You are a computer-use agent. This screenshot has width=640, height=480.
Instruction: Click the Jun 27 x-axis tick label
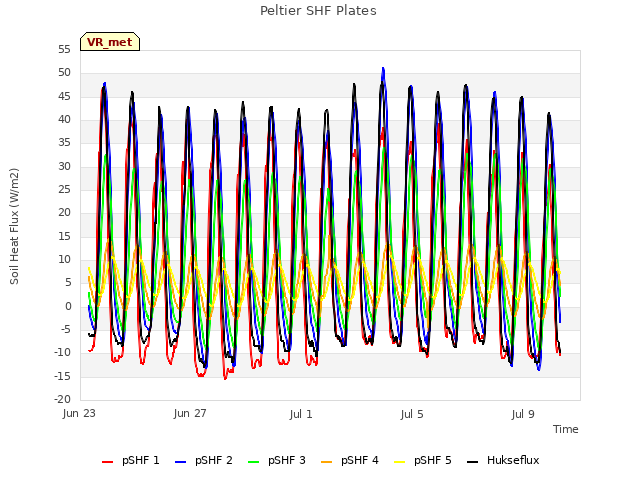(190, 414)
